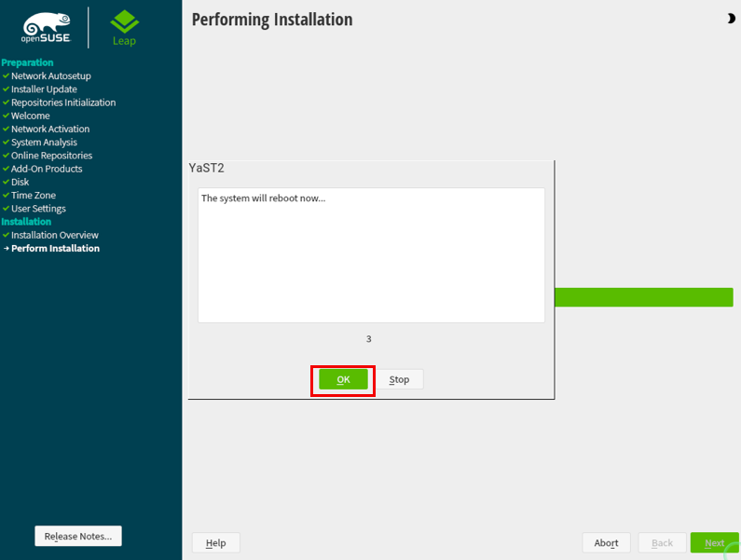Image resolution: width=741 pixels, height=560 pixels.
Task: Select Time Zone step
Action: click(34, 195)
